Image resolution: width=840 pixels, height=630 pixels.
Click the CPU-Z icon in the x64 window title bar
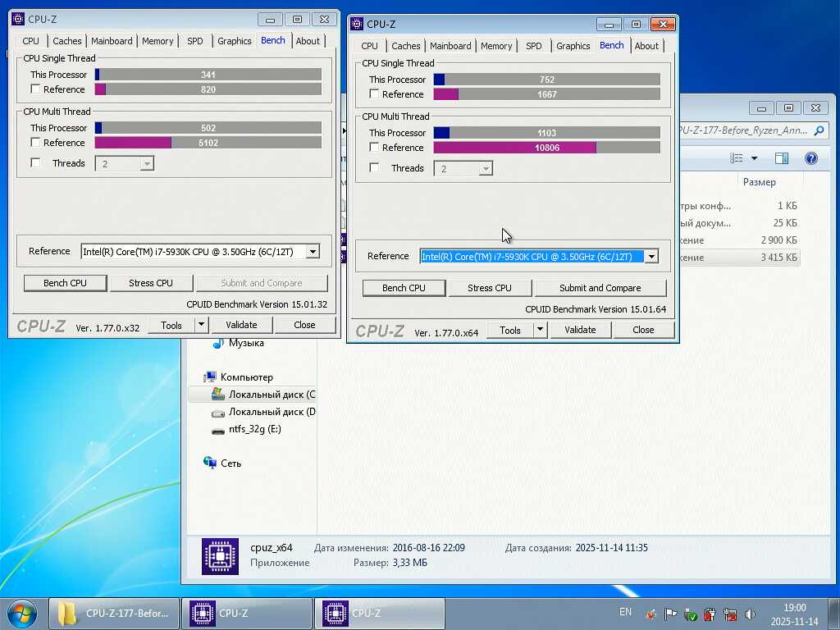pyautogui.click(x=357, y=24)
